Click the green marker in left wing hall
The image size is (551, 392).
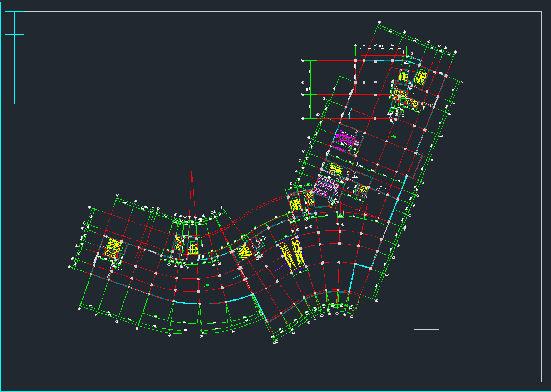(207, 285)
